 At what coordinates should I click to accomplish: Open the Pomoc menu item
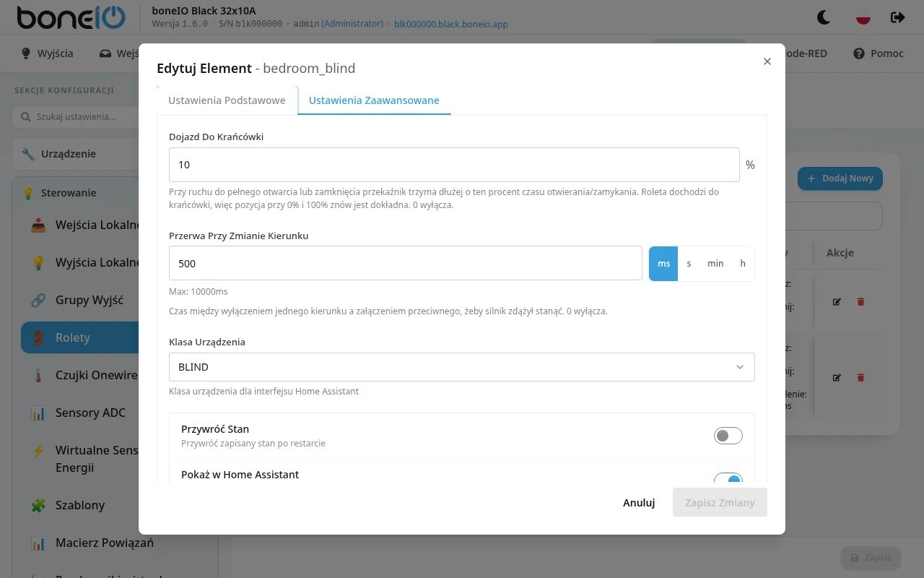click(x=879, y=53)
